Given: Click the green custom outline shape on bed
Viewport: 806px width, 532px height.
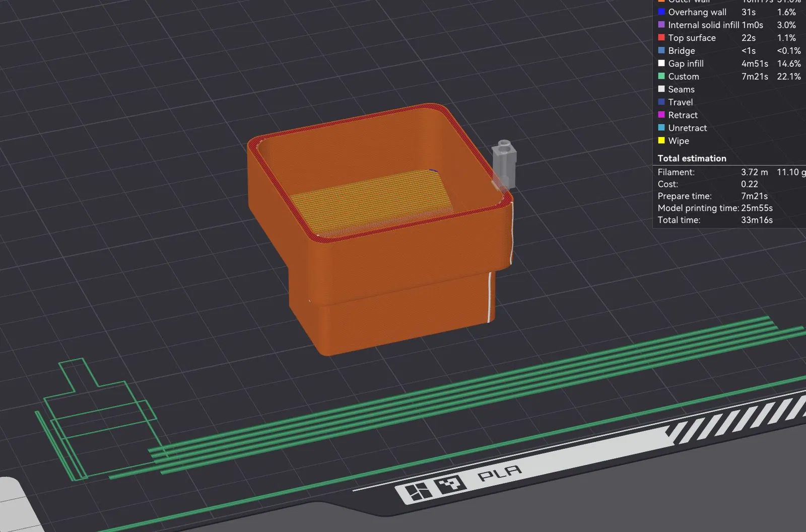Looking at the screenshot, I should point(96,418).
